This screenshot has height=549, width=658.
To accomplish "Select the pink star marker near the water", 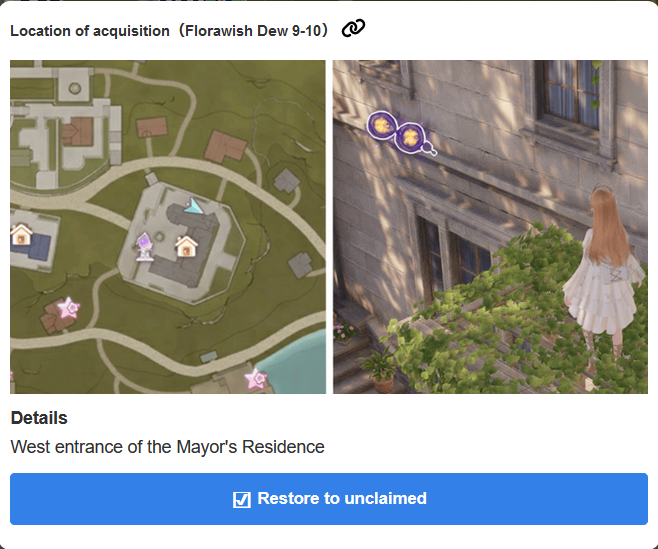I will pyautogui.click(x=256, y=378).
